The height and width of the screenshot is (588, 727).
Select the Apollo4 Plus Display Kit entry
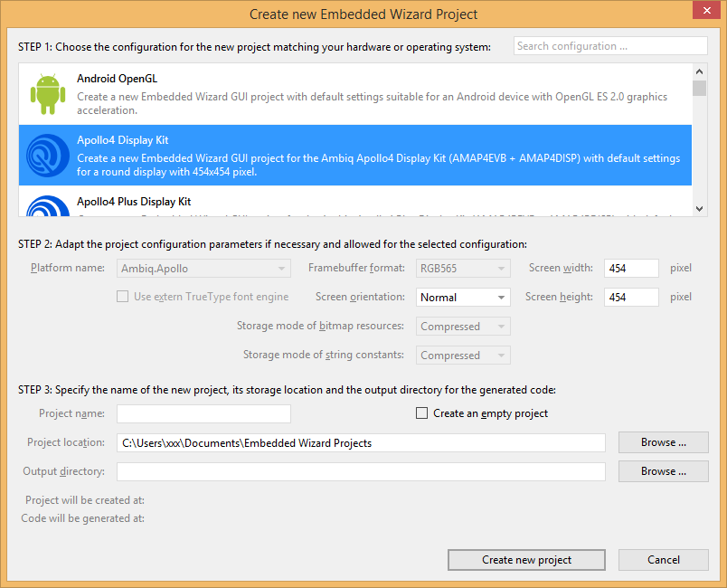point(362,203)
